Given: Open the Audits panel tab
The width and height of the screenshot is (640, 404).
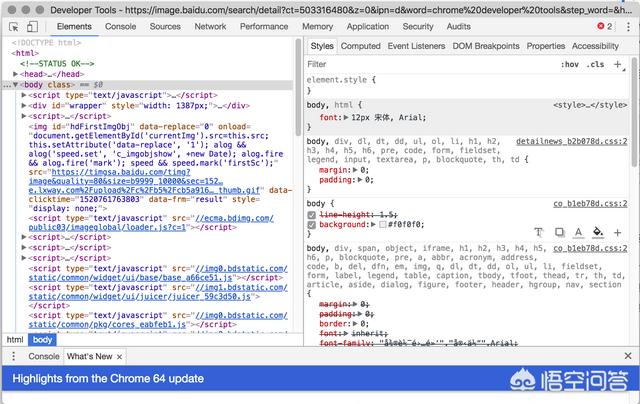Looking at the screenshot, I should [459, 27].
